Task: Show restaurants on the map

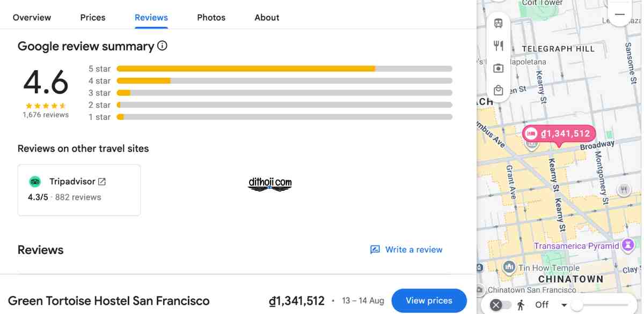Action: 499,46
